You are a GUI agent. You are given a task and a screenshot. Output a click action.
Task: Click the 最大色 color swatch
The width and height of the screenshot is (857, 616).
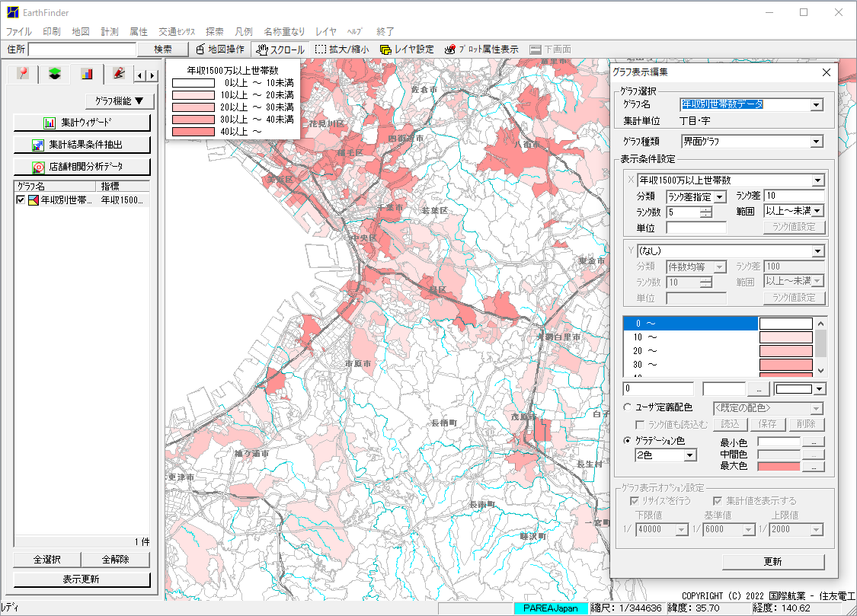point(779,466)
